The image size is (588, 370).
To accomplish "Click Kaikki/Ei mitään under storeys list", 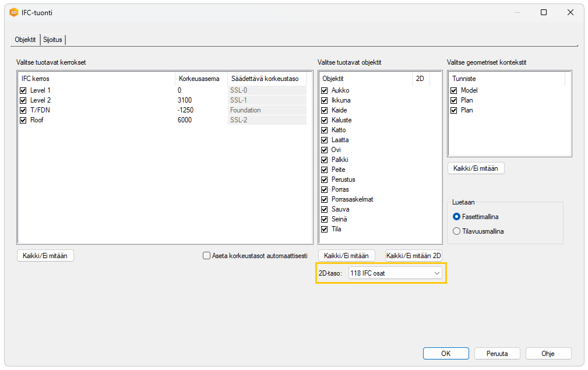I will click(x=45, y=256).
